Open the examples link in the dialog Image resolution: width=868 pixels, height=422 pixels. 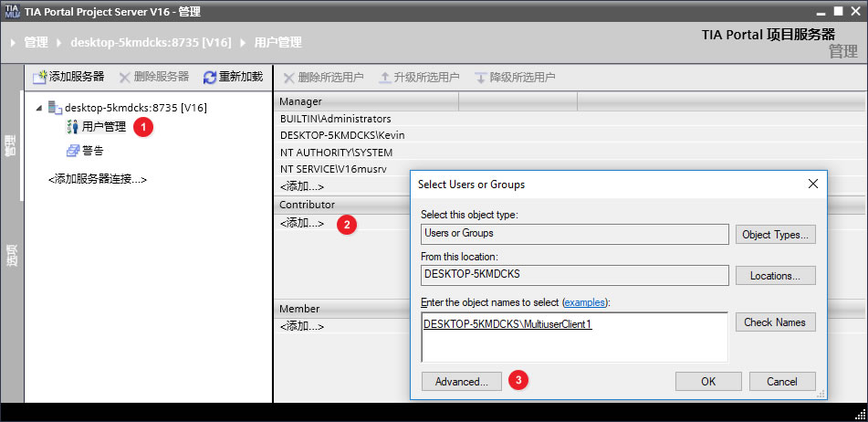[584, 303]
